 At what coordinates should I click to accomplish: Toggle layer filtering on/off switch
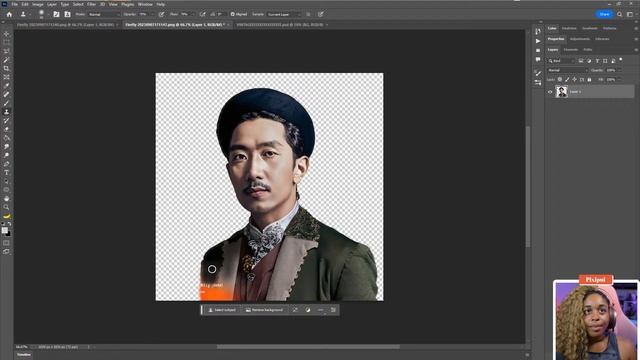(621, 60)
